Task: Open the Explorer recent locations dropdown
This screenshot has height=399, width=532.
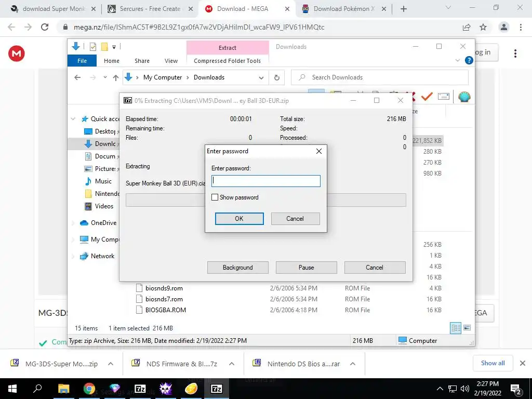Action: pos(105,77)
